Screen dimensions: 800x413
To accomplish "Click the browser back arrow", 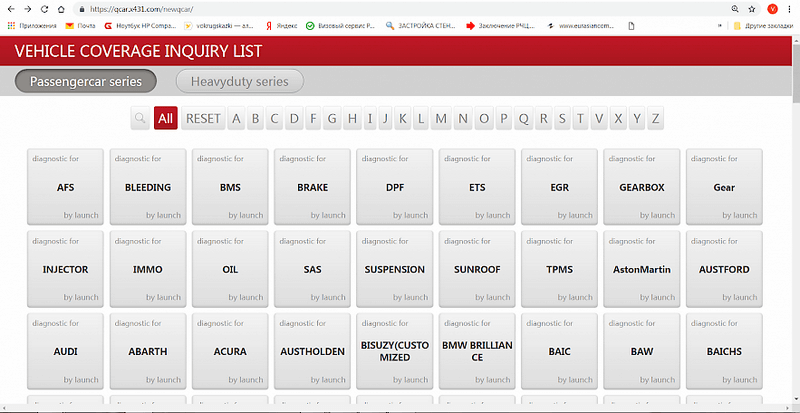I will pos(11,9).
